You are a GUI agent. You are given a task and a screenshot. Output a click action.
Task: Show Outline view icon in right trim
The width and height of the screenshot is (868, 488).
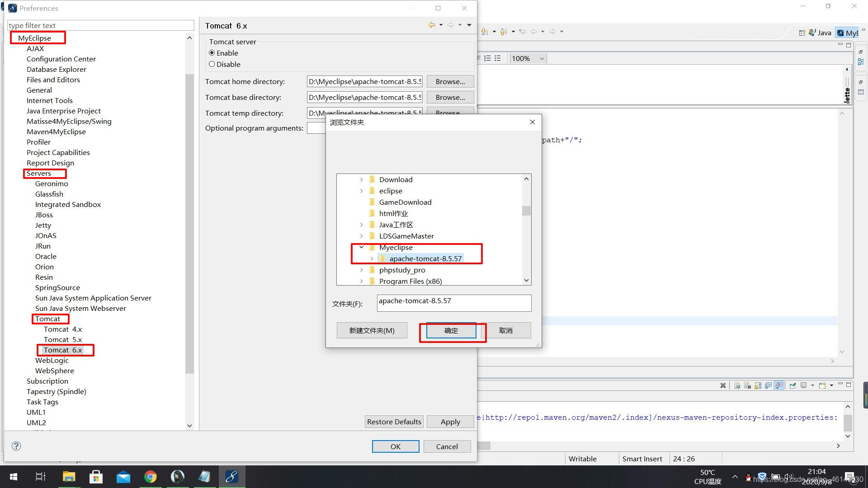[x=861, y=62]
